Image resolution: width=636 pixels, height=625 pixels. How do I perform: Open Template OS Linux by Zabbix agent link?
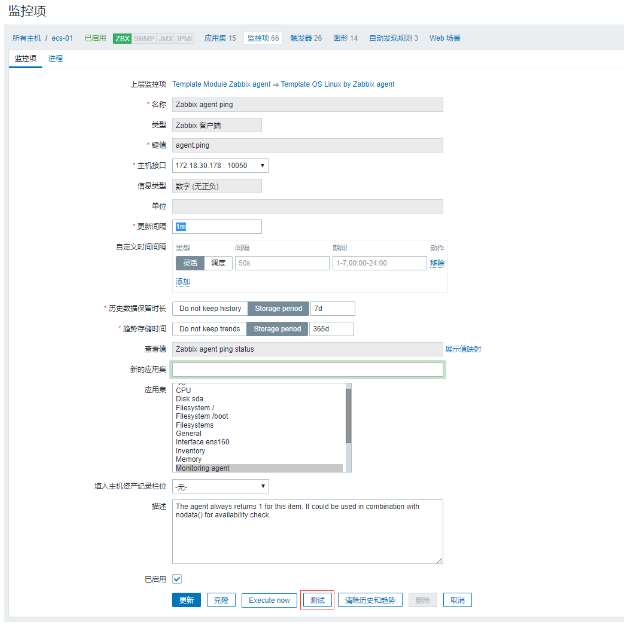point(337,85)
